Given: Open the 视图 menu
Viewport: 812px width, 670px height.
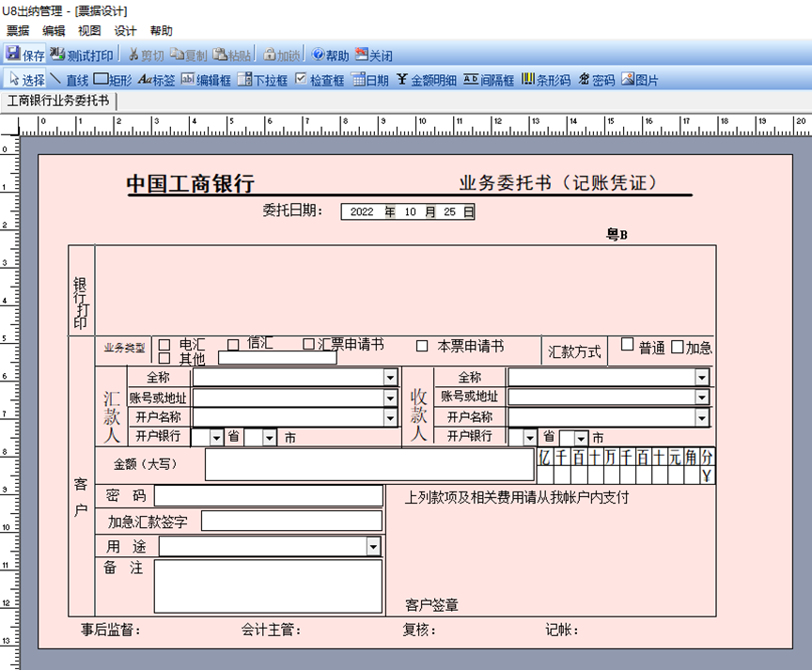Looking at the screenshot, I should (x=89, y=31).
